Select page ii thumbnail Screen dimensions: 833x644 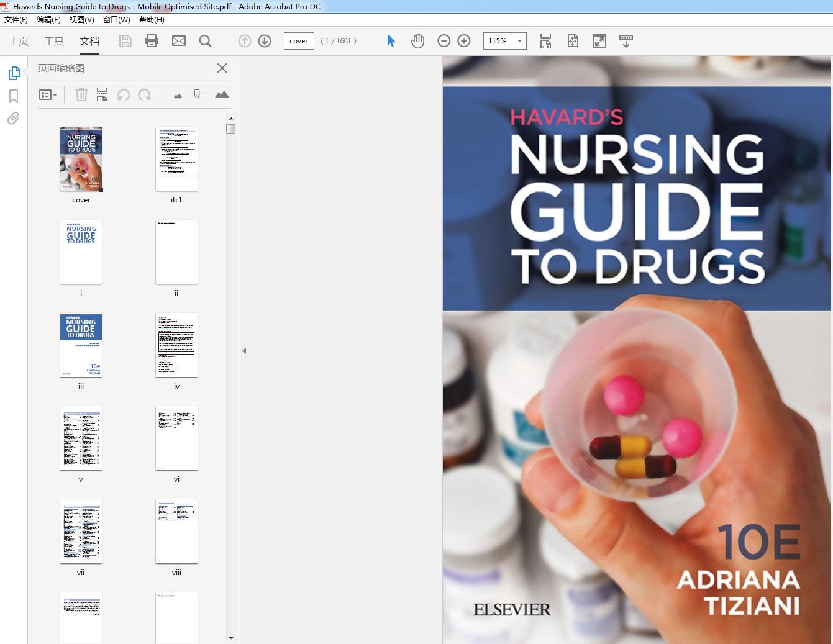pyautogui.click(x=176, y=252)
